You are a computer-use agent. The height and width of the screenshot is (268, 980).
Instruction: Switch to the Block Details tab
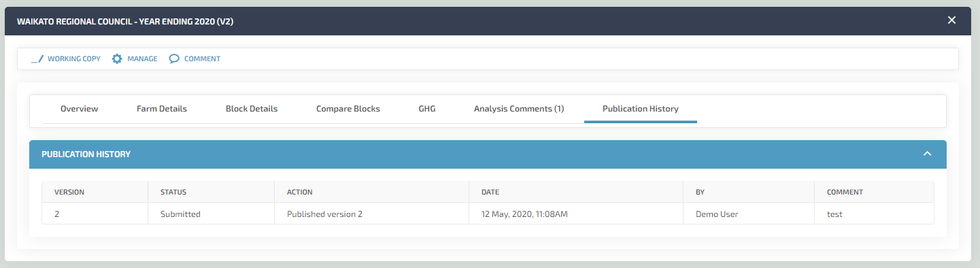click(252, 109)
